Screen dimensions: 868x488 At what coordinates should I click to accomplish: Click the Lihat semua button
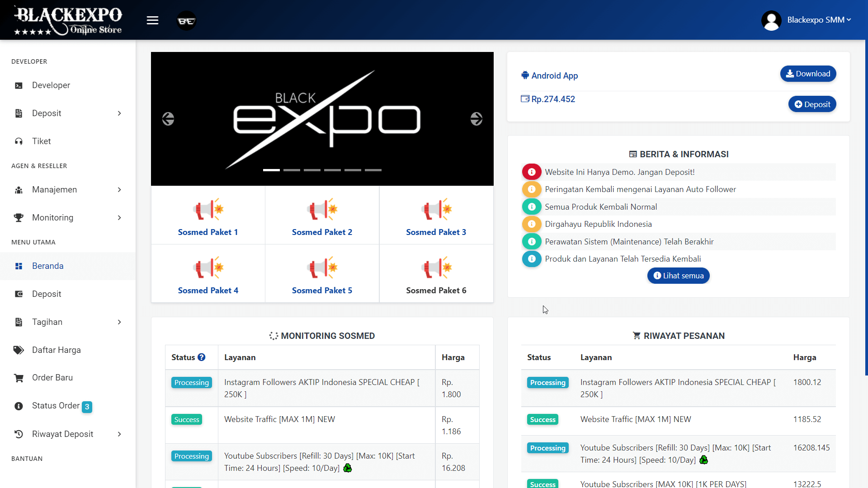678,276
